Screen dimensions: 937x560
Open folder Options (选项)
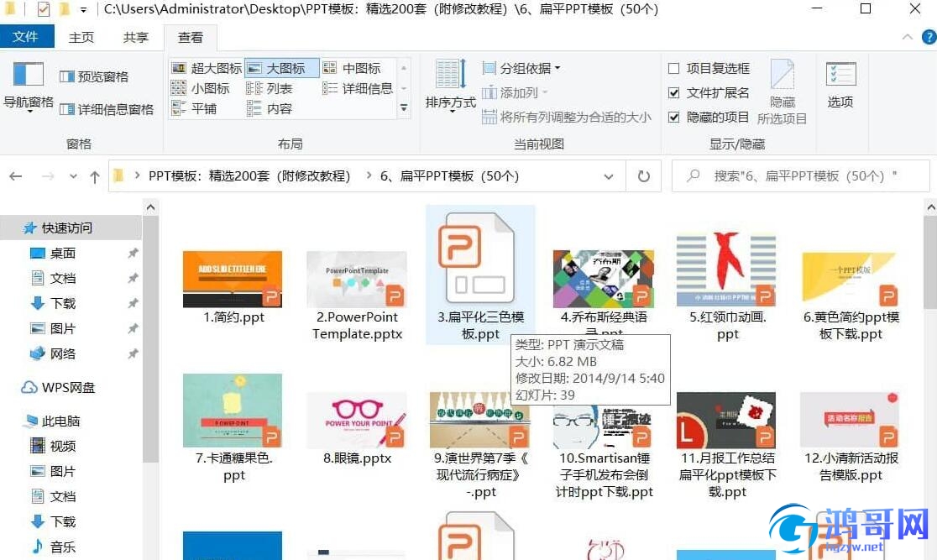pos(840,85)
